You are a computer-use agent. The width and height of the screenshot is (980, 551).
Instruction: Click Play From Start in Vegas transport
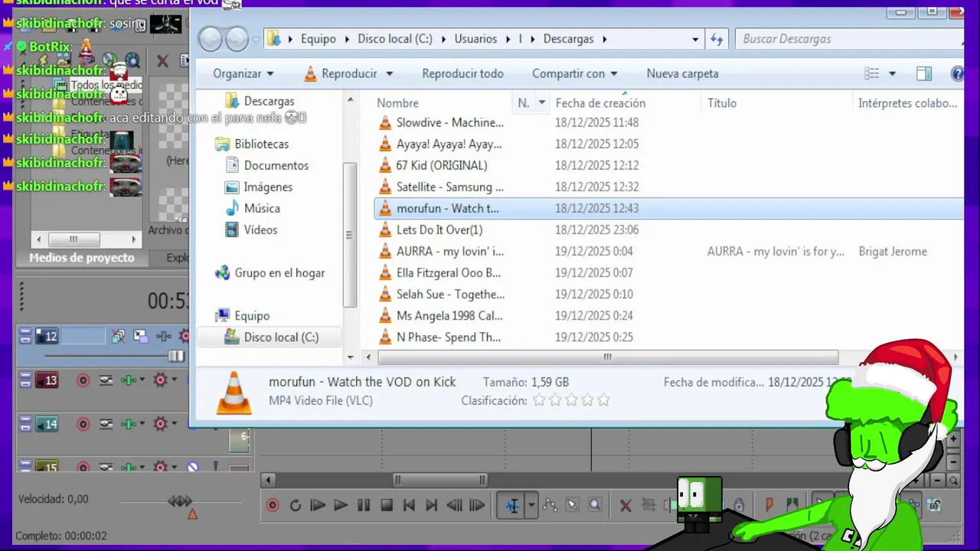(x=318, y=505)
